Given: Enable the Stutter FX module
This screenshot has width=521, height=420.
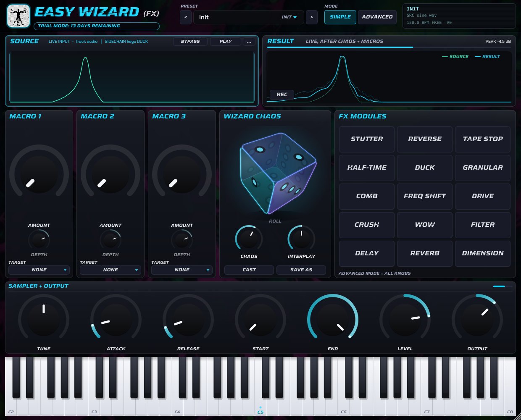Looking at the screenshot, I should point(367,139).
